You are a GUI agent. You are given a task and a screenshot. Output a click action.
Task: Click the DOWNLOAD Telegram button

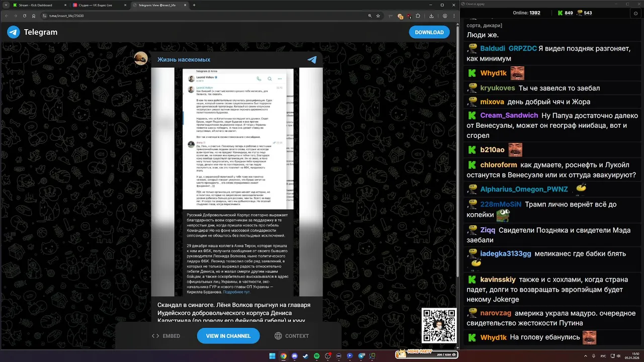click(429, 32)
